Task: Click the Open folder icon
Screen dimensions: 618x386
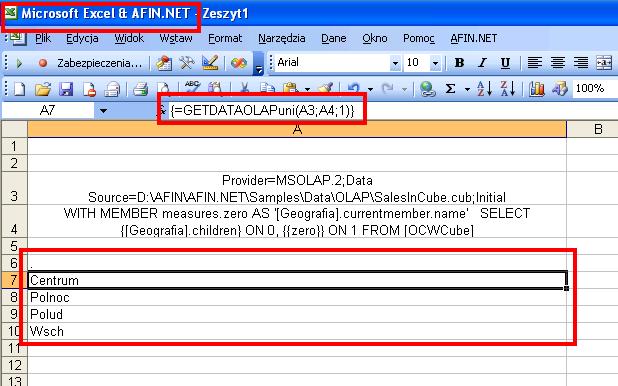Action: click(x=43, y=89)
